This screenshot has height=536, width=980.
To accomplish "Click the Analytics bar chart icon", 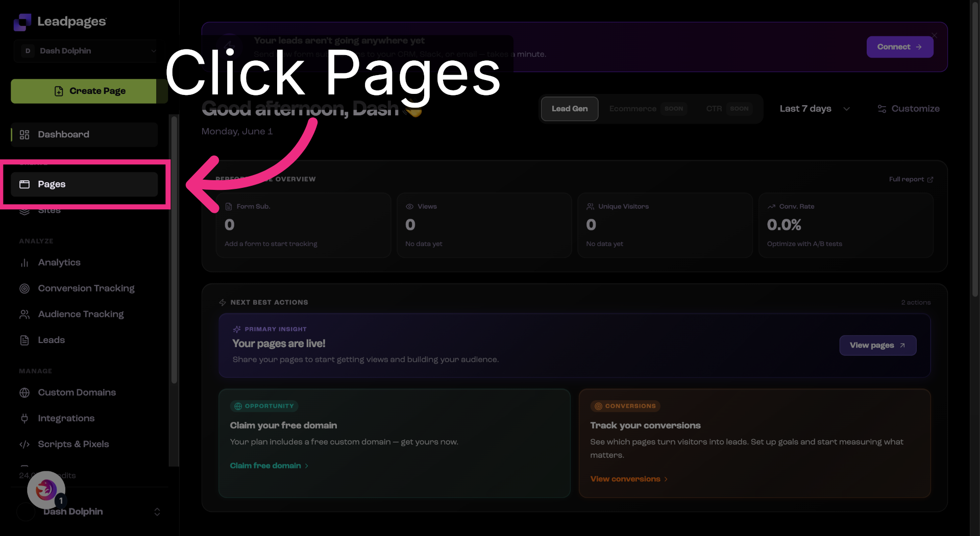I will (x=24, y=262).
